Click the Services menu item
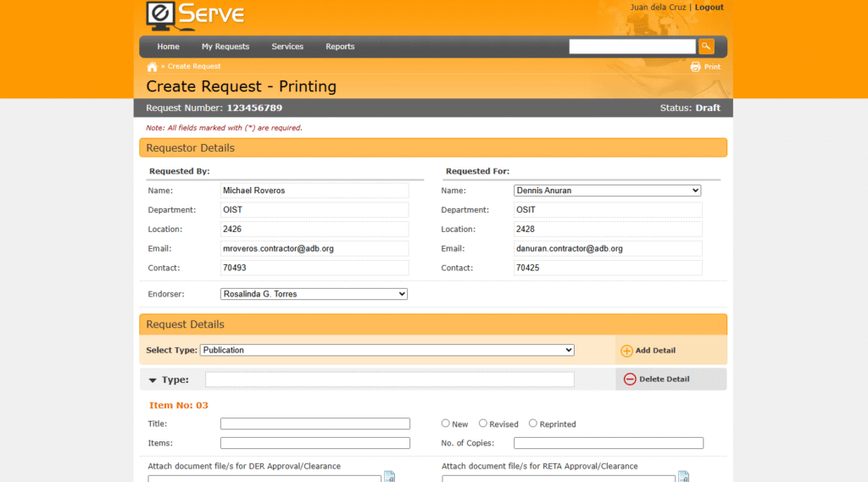This screenshot has width=868, height=482. click(x=287, y=47)
